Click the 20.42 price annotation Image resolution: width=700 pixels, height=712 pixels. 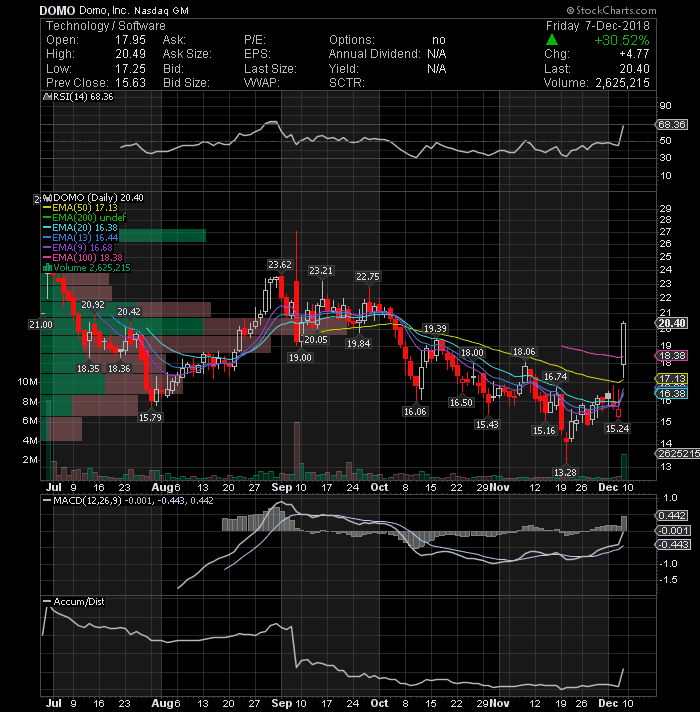(x=129, y=312)
